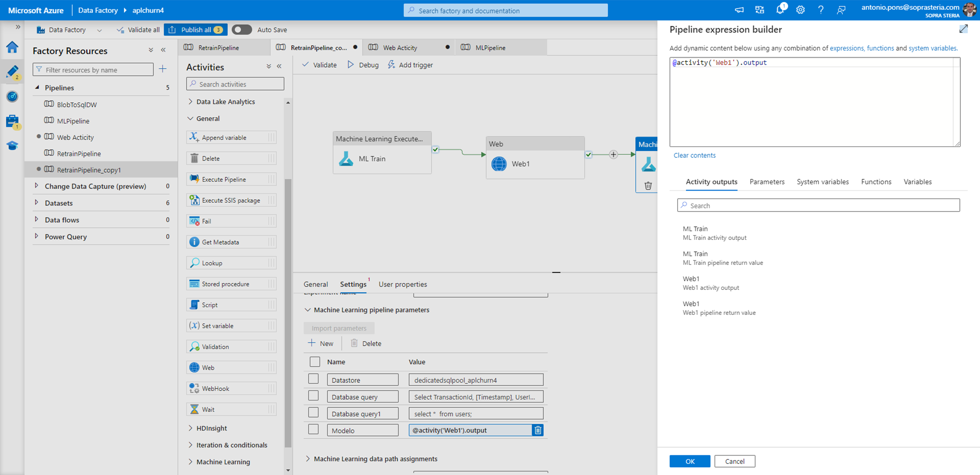The image size is (980, 475).
Task: Click the Validate all button
Action: click(138, 29)
